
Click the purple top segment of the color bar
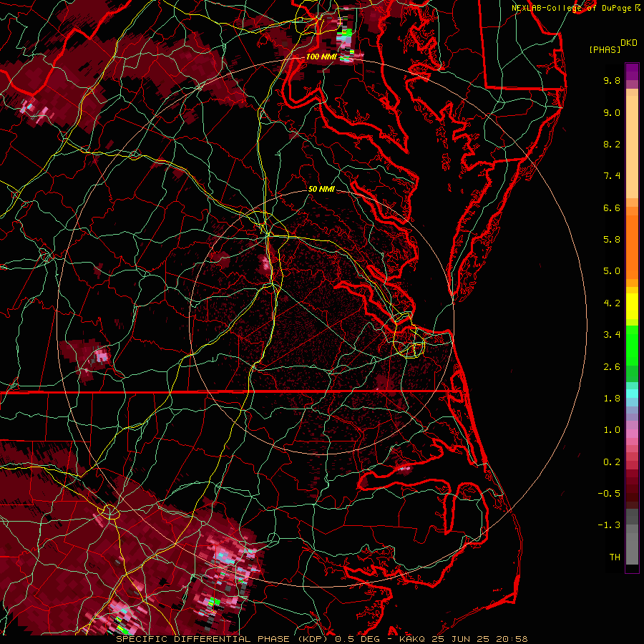pos(632,72)
